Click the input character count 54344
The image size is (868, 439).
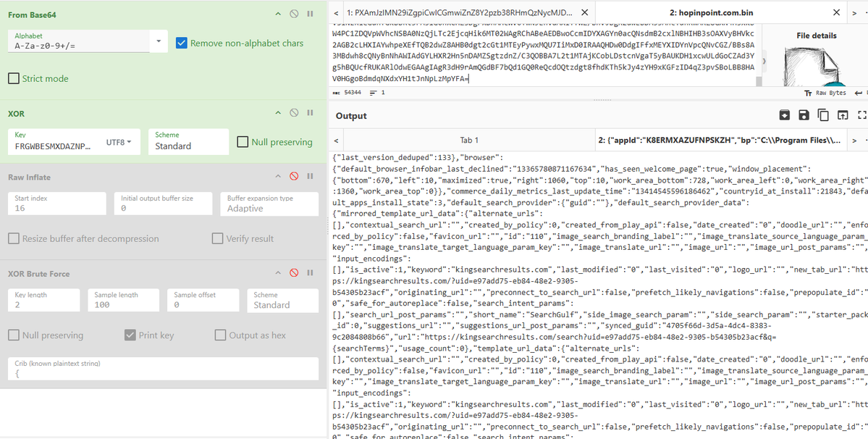pos(347,93)
